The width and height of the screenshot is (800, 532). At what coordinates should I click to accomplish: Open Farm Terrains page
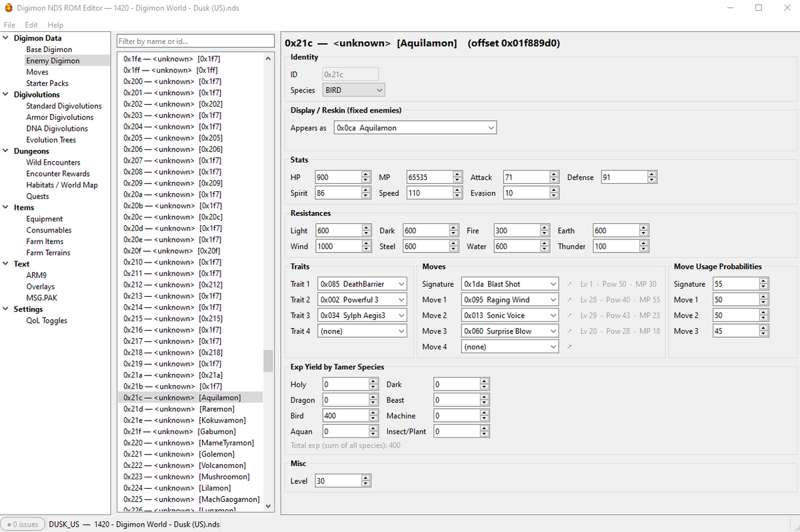point(48,253)
